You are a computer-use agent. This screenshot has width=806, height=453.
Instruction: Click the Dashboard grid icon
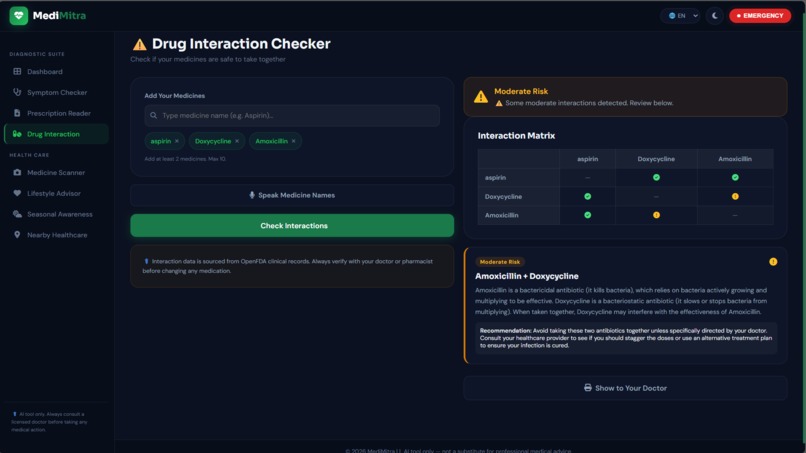pyautogui.click(x=17, y=71)
